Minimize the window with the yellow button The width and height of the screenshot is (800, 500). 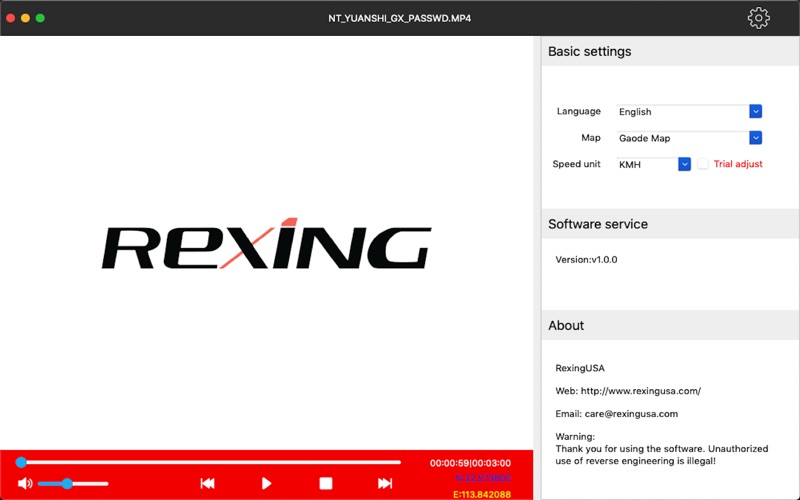25,18
